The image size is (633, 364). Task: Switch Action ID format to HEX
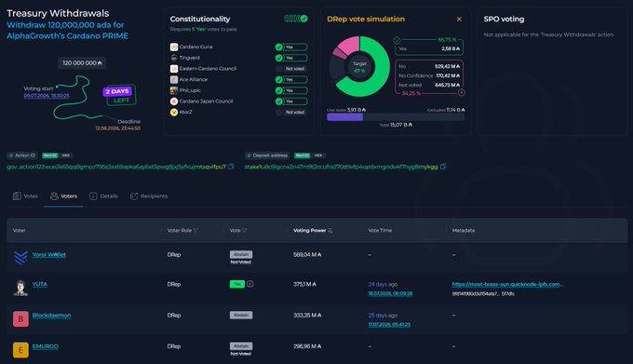tap(66, 155)
